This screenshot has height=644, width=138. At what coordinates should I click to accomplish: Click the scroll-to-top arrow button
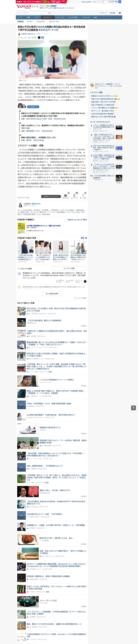pos(133,408)
